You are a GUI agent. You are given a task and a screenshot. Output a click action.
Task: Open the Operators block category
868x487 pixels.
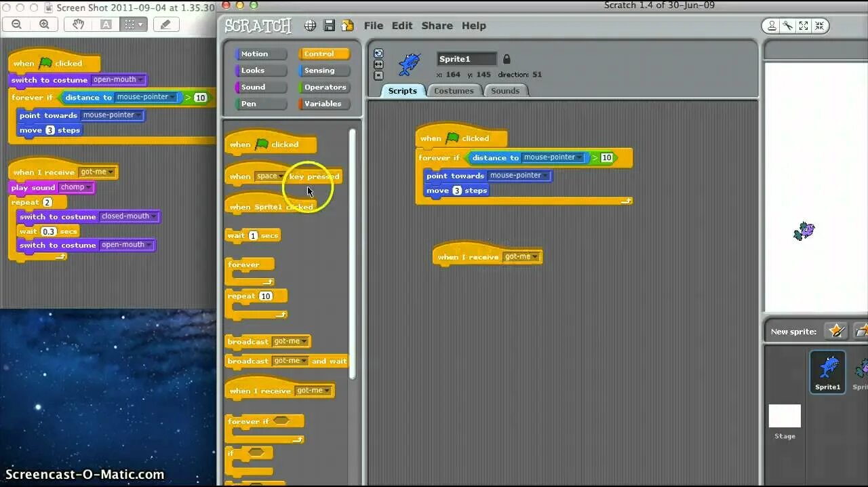[x=323, y=87]
